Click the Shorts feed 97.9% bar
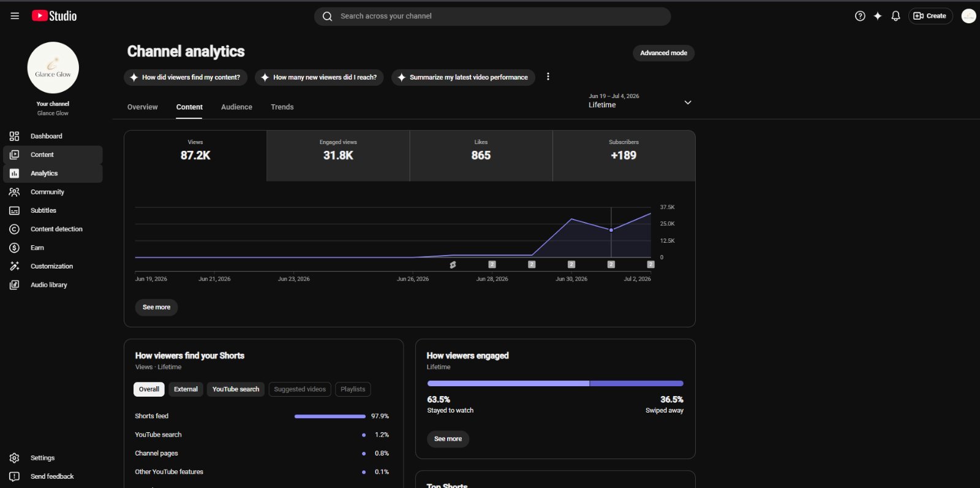980x488 pixels. pos(330,416)
